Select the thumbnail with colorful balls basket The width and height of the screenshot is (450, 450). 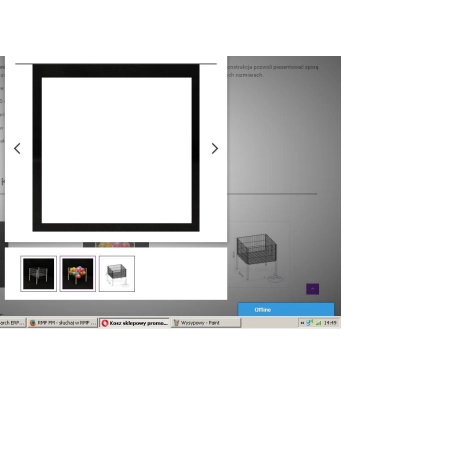(x=78, y=274)
